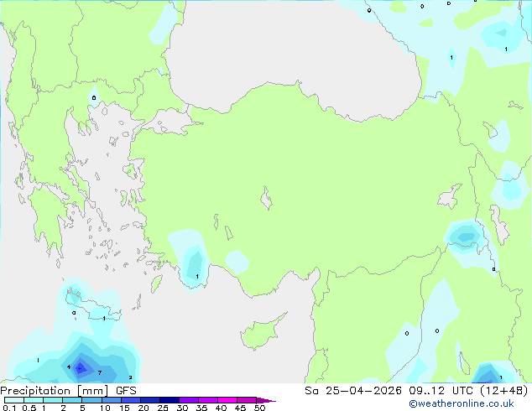Viewport: 532px width, 411px height.
Task: Click legend scale label "40"
Action: click(x=221, y=408)
